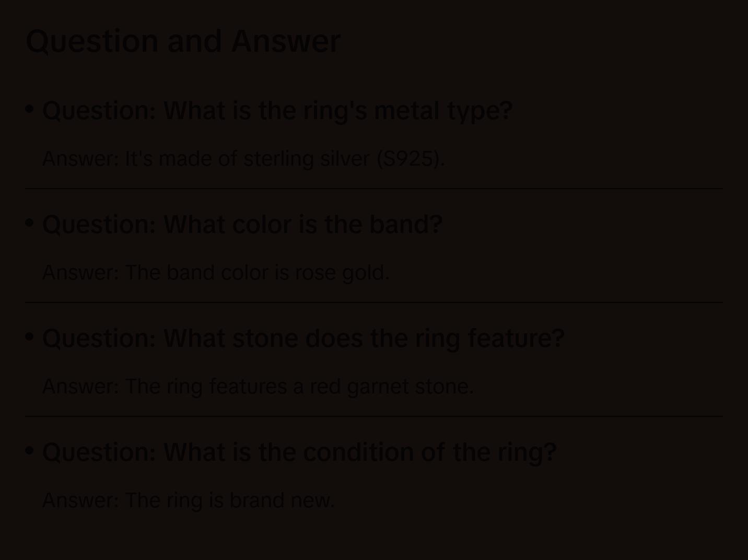748x560 pixels.
Task: Click the sterling silver answer text
Action: tap(243, 159)
